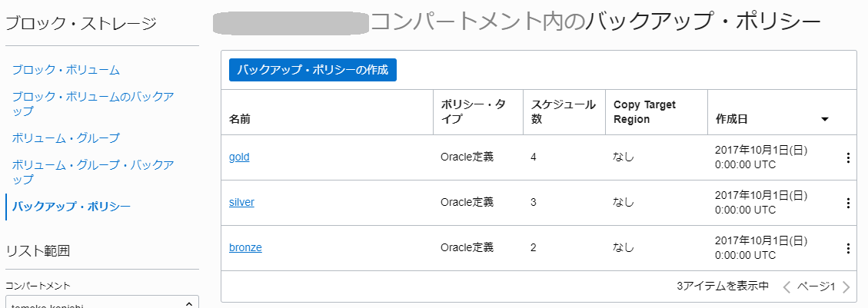Viewport: 868px width, 308px height.
Task: Select バックアップ・ポリシー in sidebar
Action: click(x=72, y=206)
